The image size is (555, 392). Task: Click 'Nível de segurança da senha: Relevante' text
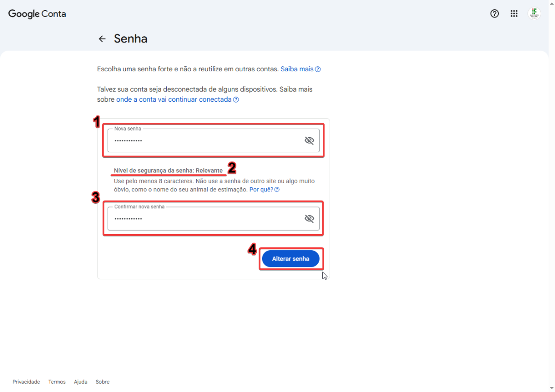pos(169,171)
